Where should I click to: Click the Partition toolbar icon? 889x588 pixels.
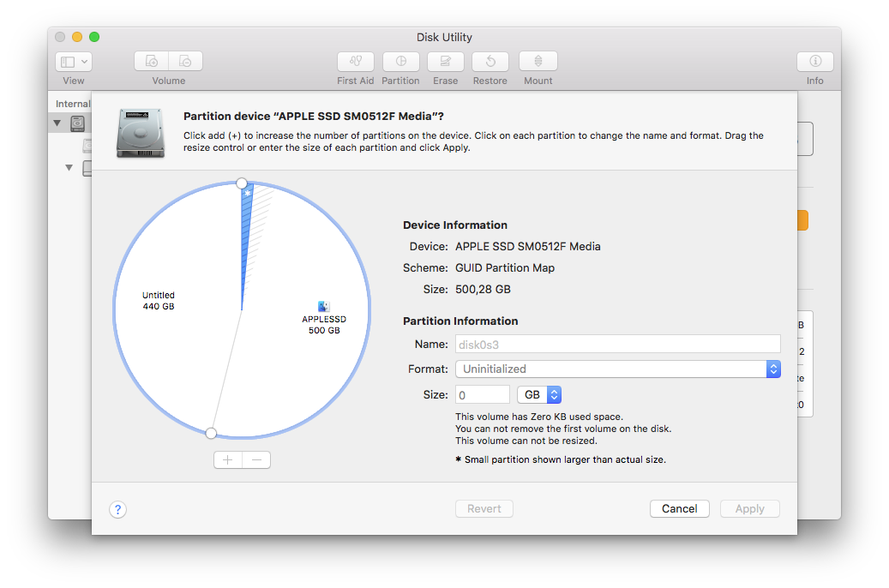[x=401, y=61]
